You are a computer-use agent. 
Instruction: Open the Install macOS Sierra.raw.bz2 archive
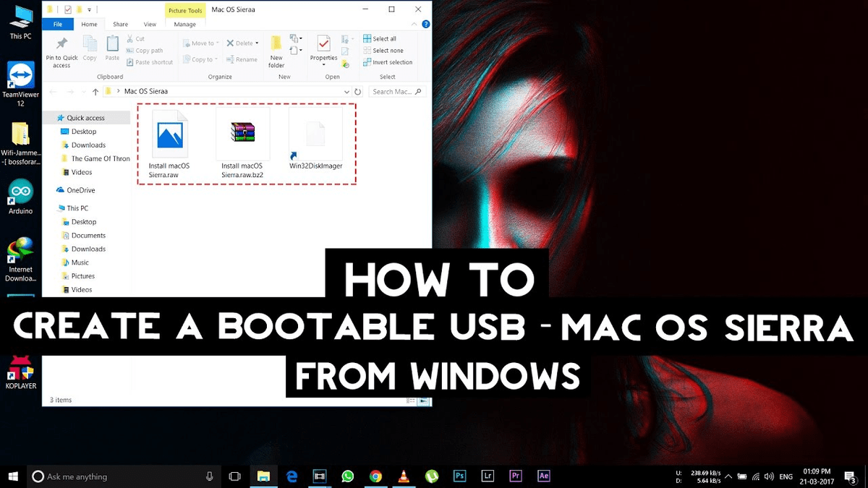click(x=243, y=134)
